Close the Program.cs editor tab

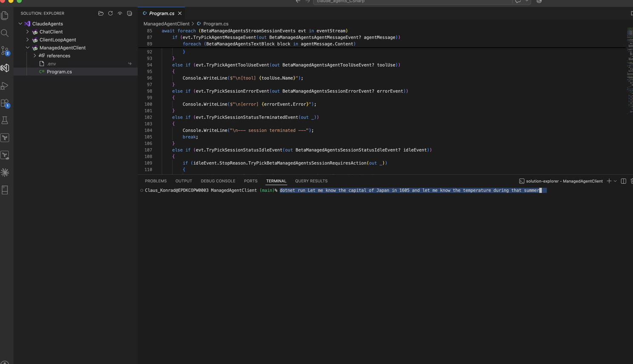(180, 13)
